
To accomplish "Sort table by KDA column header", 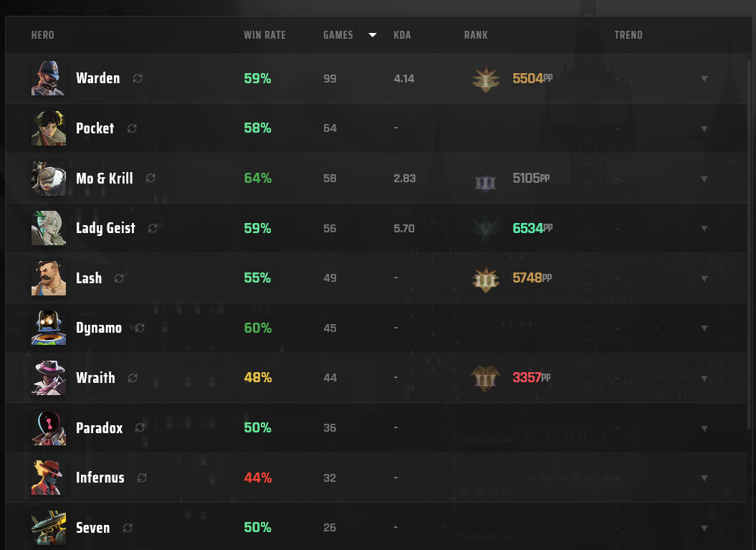I will point(402,34).
